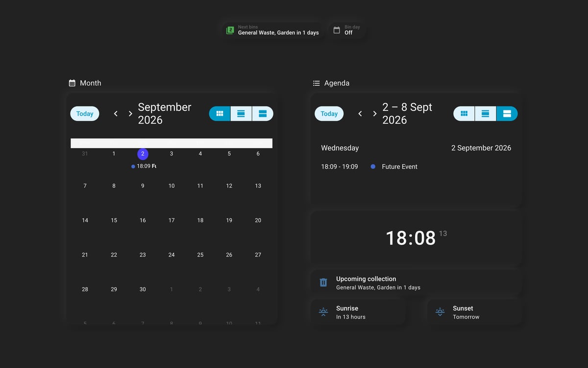The width and height of the screenshot is (588, 368).
Task: Click the Upcoming collection trash bin icon
Action: [323, 283]
